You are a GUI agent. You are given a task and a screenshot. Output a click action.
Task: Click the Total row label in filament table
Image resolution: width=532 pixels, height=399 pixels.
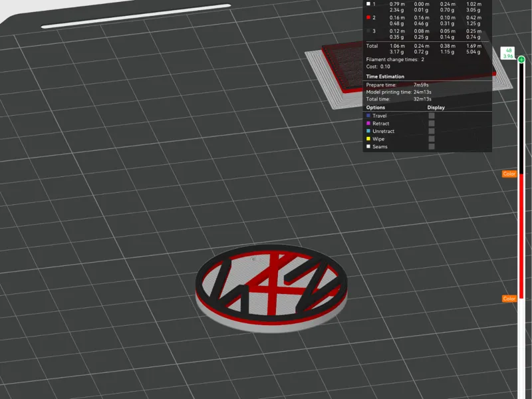pyautogui.click(x=372, y=46)
